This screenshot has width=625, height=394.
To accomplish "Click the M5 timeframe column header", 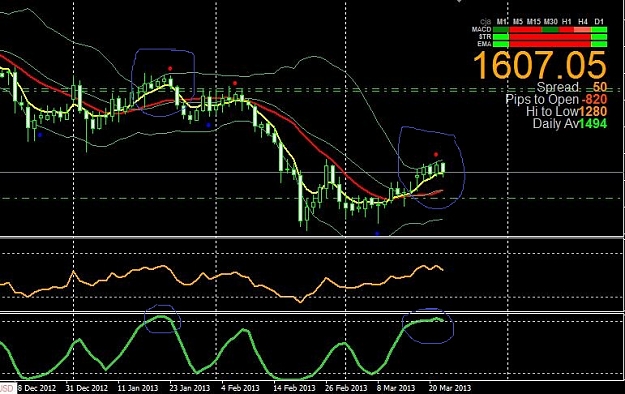I will click(x=518, y=22).
